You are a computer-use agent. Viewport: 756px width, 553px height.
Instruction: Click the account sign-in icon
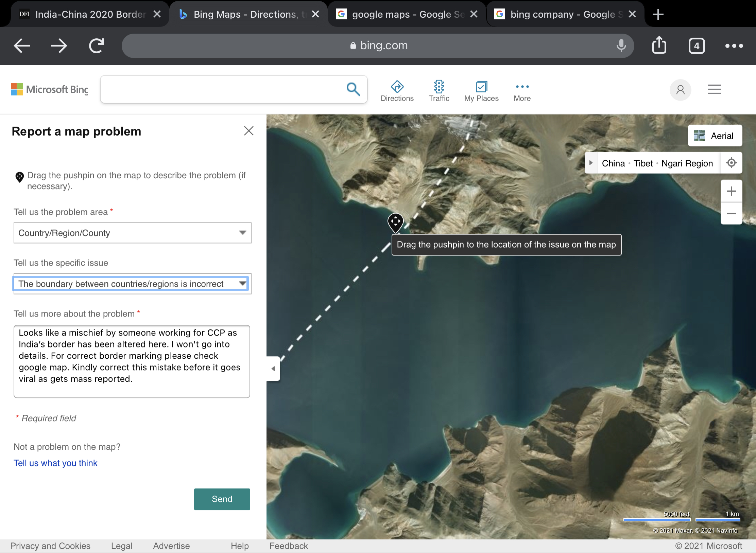coord(680,89)
